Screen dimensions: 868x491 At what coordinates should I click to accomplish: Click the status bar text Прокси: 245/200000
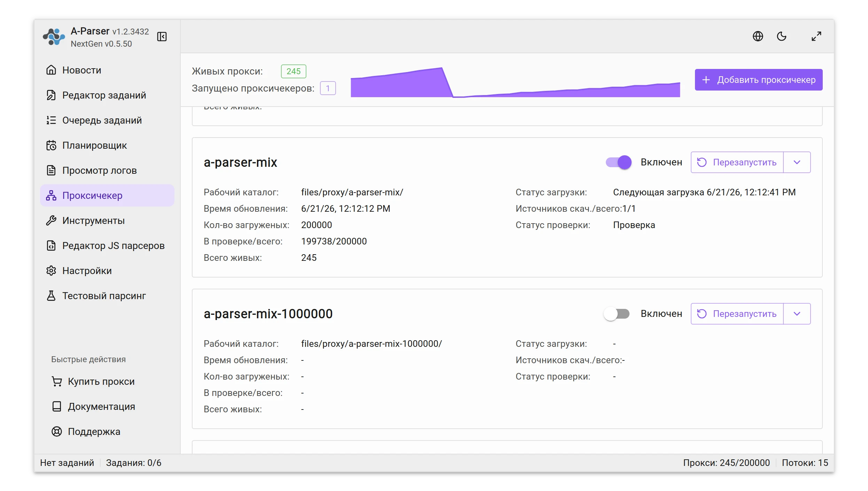[x=726, y=463]
